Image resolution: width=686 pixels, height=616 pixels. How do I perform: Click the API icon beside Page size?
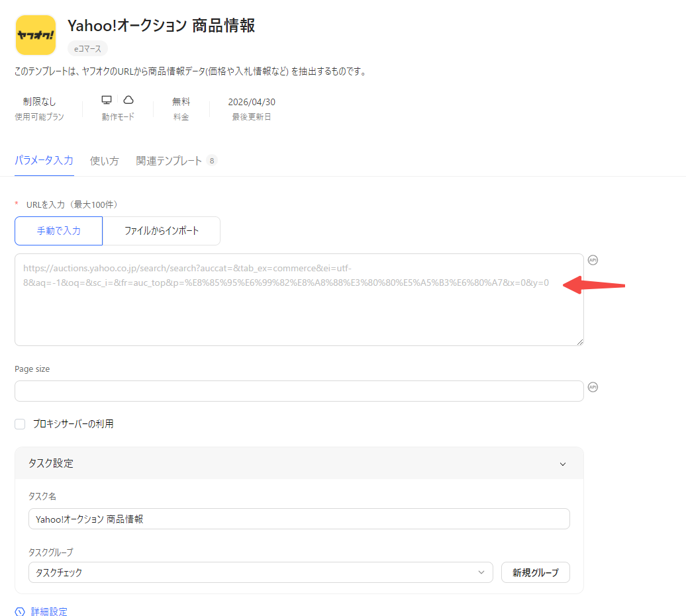pos(593,387)
